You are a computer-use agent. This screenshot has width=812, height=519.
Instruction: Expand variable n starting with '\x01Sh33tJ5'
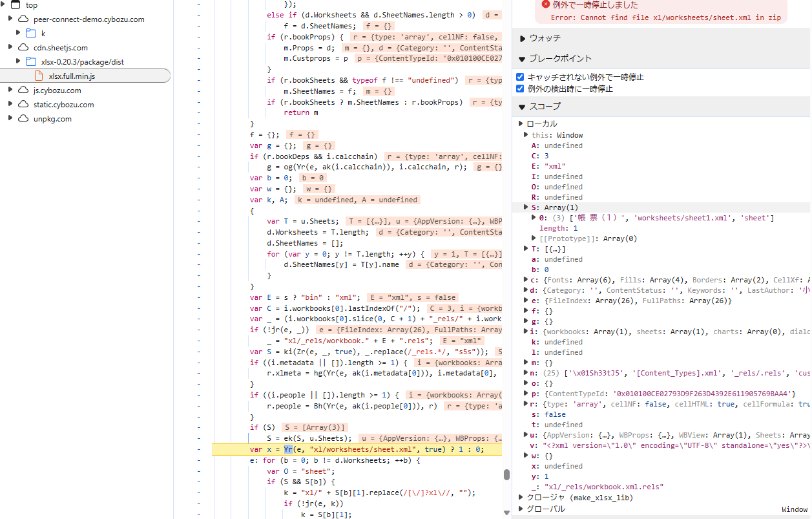coord(526,373)
